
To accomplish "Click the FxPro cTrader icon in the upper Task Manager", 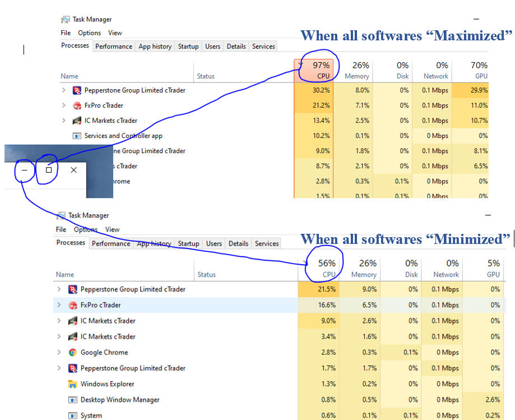I will coord(77,105).
